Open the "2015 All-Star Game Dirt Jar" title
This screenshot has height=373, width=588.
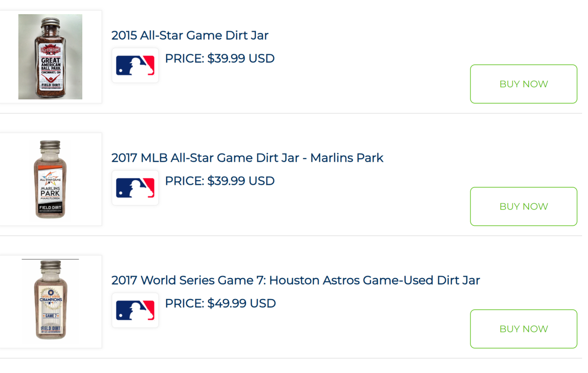pyautogui.click(x=190, y=35)
